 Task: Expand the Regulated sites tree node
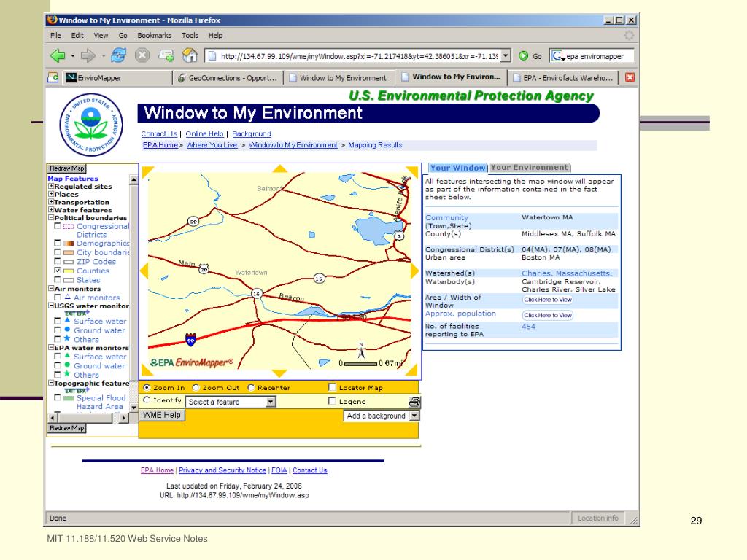(51, 186)
